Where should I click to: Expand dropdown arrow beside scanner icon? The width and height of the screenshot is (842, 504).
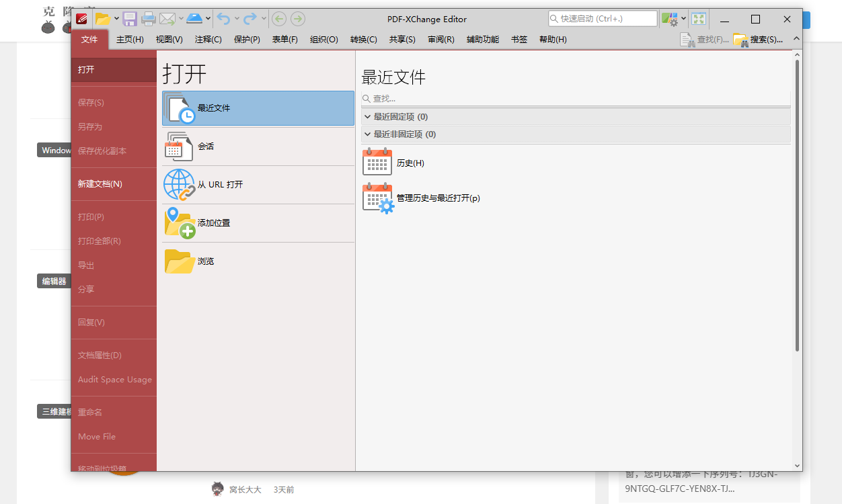pyautogui.click(x=208, y=19)
